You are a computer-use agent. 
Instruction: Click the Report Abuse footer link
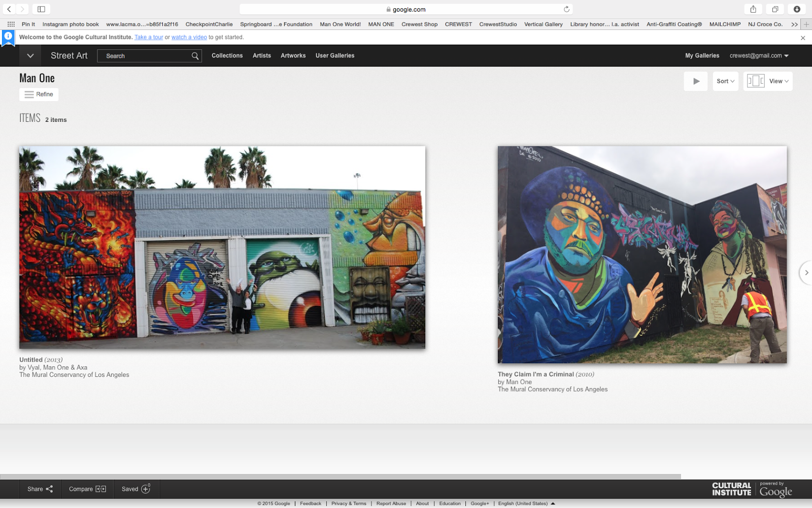(x=391, y=503)
